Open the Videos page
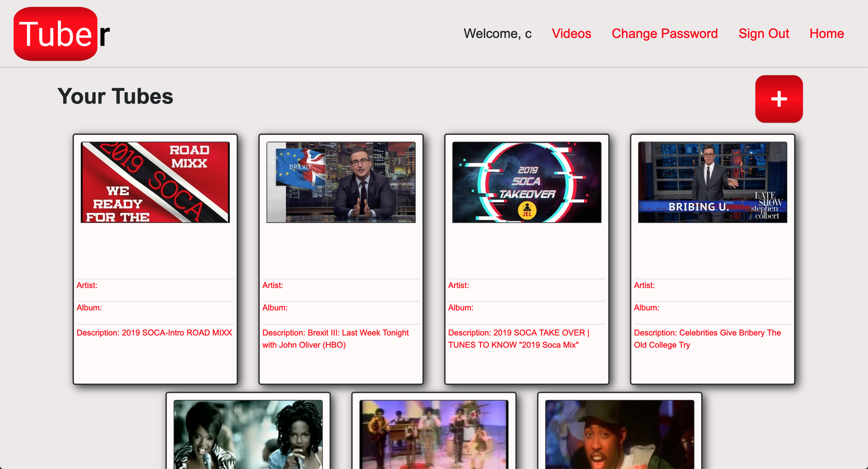The width and height of the screenshot is (868, 469). pyautogui.click(x=571, y=34)
